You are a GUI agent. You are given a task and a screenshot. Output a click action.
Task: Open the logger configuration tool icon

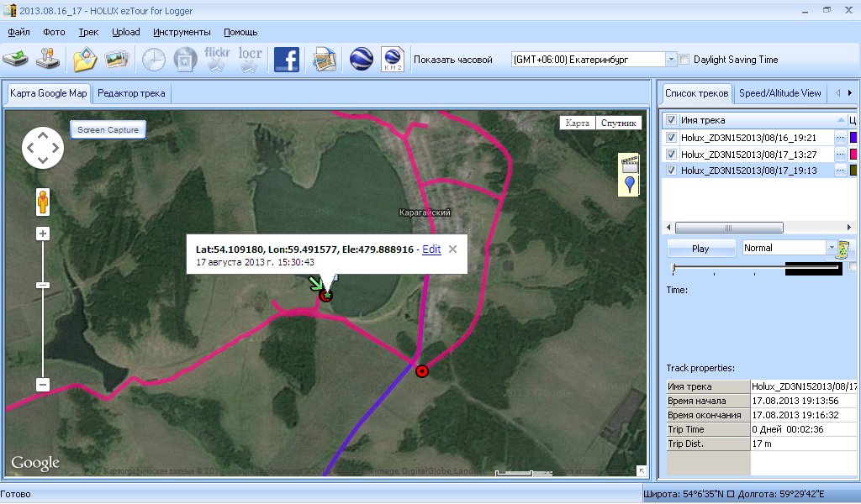[48, 59]
